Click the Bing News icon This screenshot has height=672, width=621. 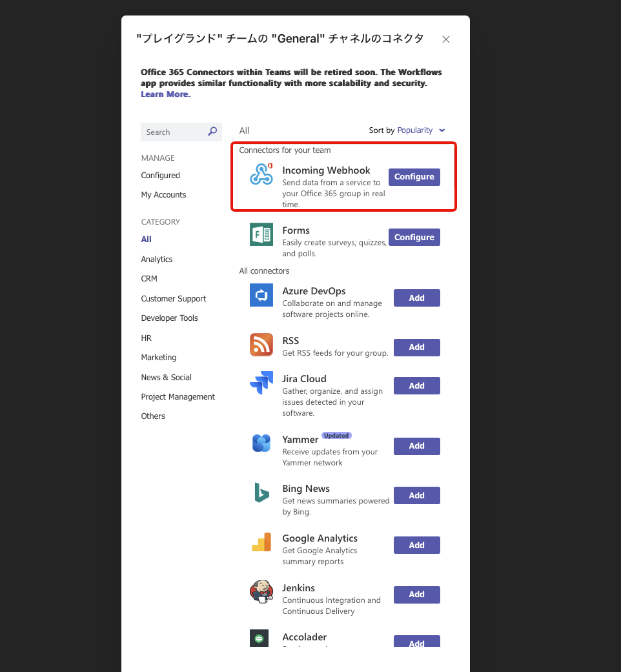tap(261, 493)
